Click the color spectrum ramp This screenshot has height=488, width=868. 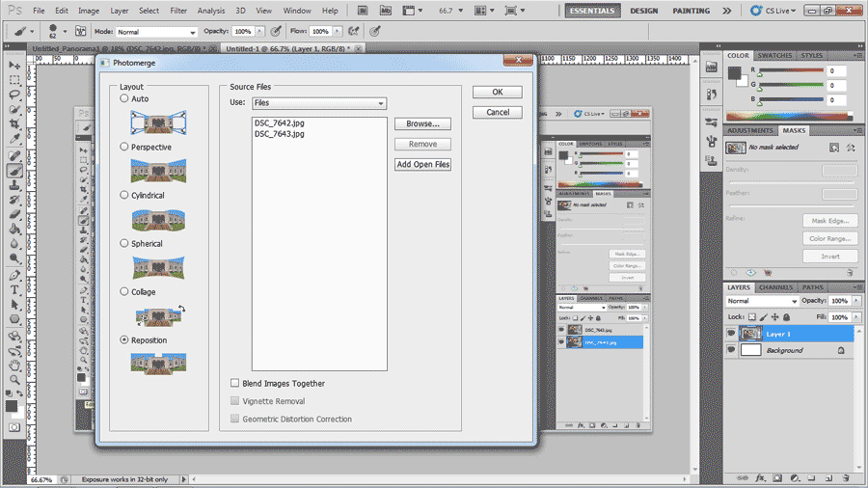coord(789,116)
